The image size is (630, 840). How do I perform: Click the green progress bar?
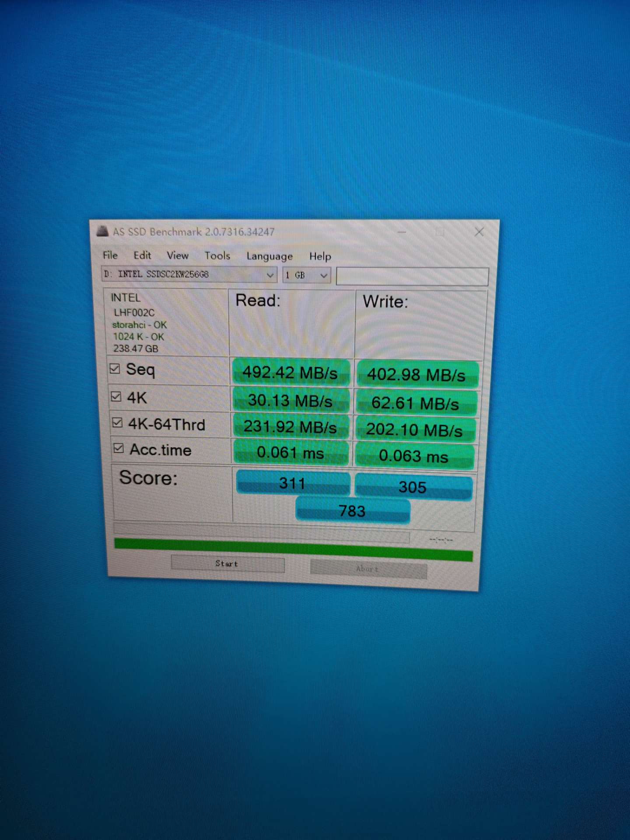[293, 549]
